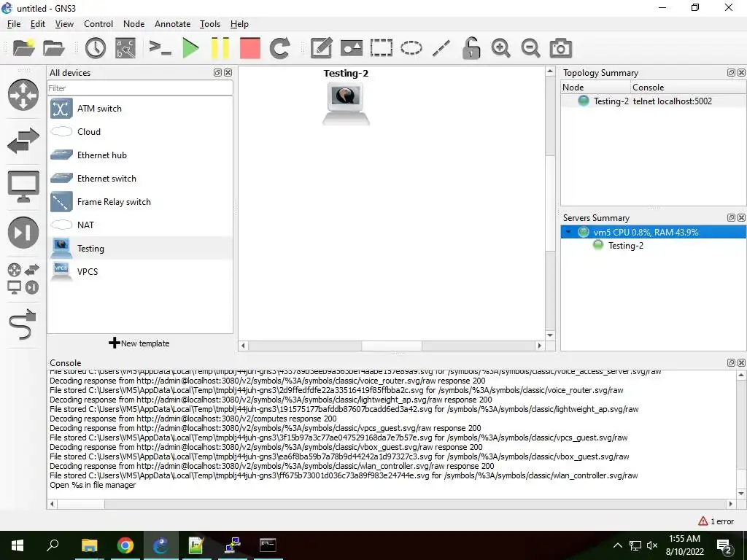
Task: Select the Draw a rectangle tool
Action: (381, 48)
